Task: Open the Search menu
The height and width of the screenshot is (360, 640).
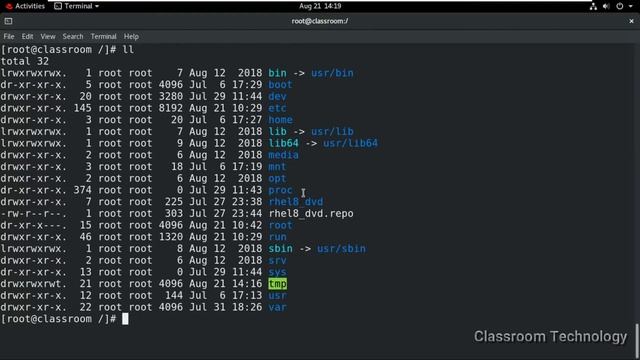Action: pyautogui.click(x=73, y=36)
